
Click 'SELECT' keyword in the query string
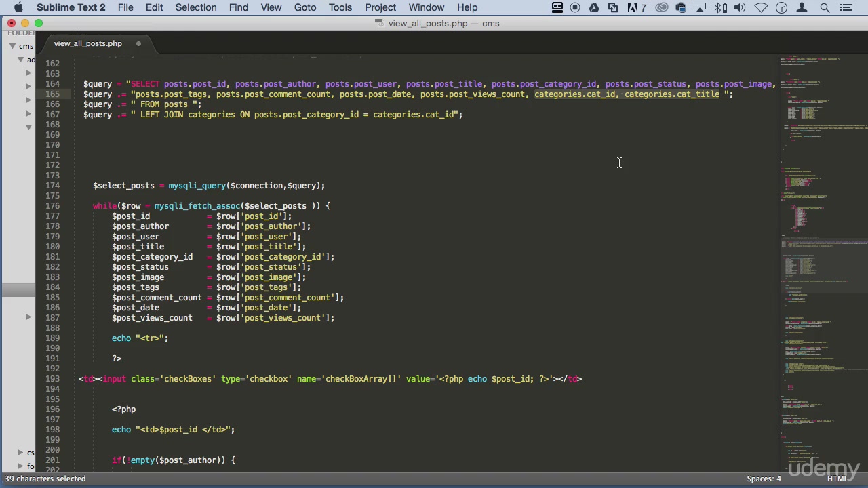coord(145,84)
